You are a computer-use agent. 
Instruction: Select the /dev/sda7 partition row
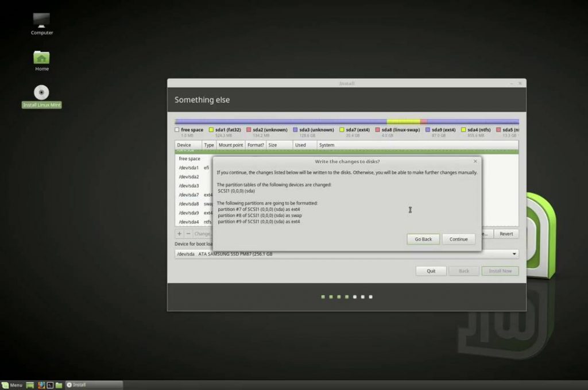(x=194, y=195)
